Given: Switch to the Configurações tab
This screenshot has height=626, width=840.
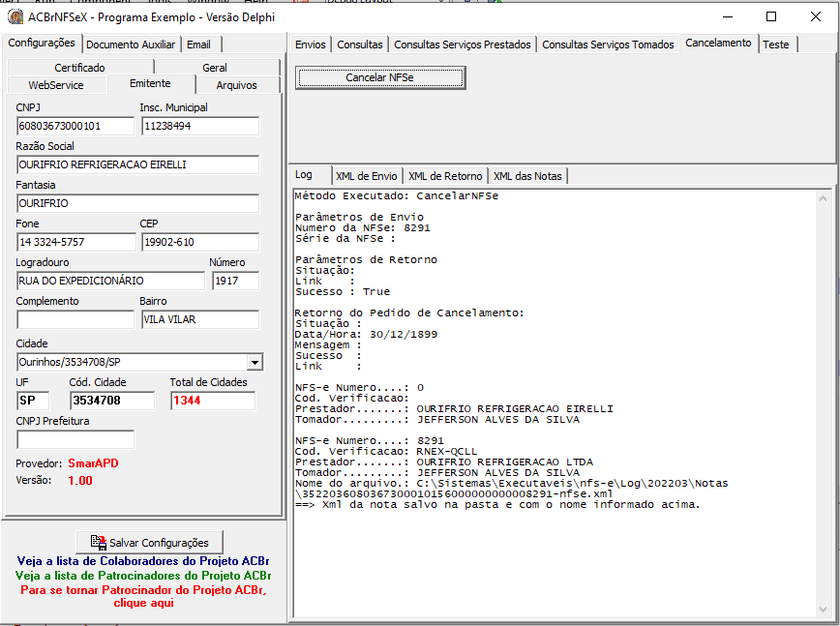Looking at the screenshot, I should pos(42,43).
